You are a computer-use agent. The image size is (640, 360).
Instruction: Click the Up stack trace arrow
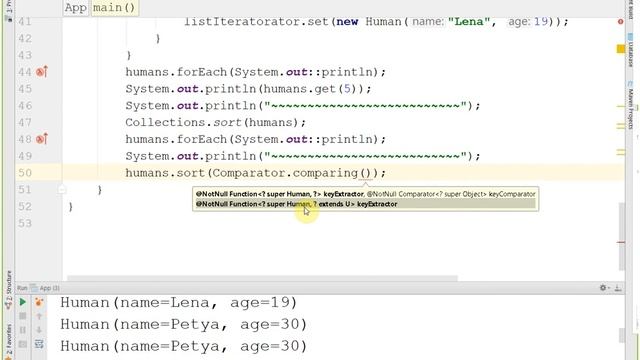(x=39, y=316)
